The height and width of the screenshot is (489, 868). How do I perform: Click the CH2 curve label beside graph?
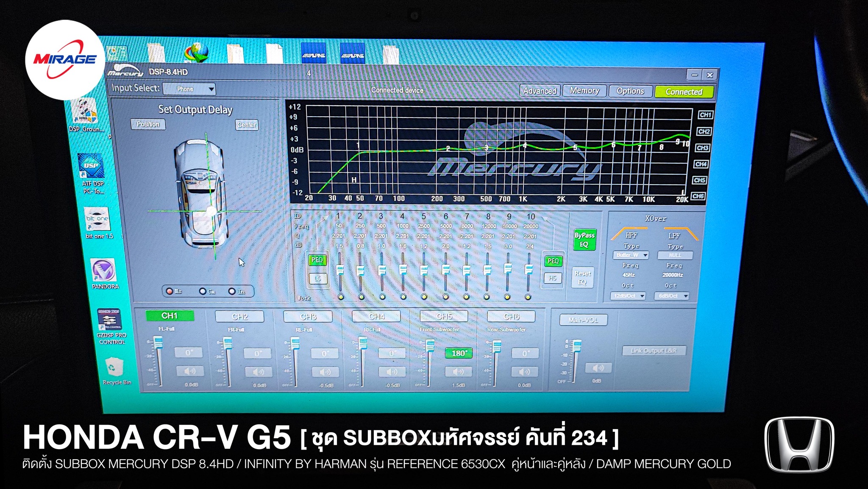pyautogui.click(x=704, y=131)
